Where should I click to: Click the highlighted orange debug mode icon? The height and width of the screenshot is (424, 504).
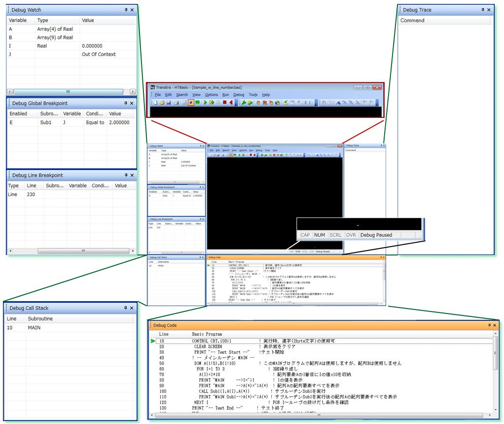(191, 103)
